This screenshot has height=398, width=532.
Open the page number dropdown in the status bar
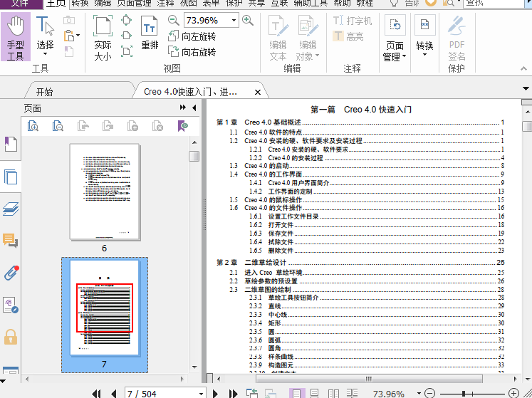(x=202, y=394)
